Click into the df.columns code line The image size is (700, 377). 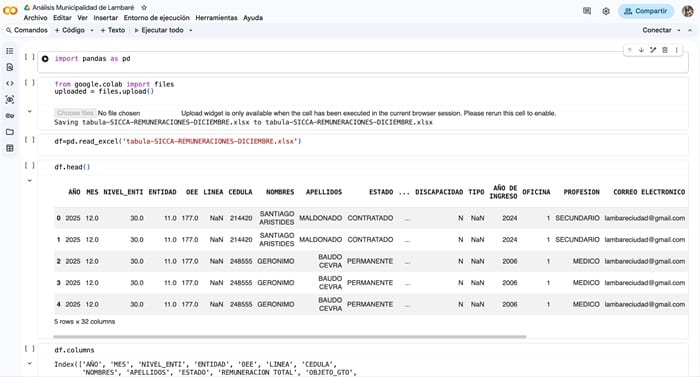tap(74, 350)
